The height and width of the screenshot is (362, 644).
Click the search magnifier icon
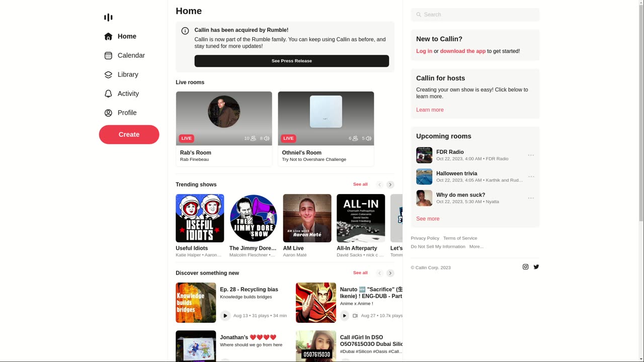pyautogui.click(x=419, y=15)
